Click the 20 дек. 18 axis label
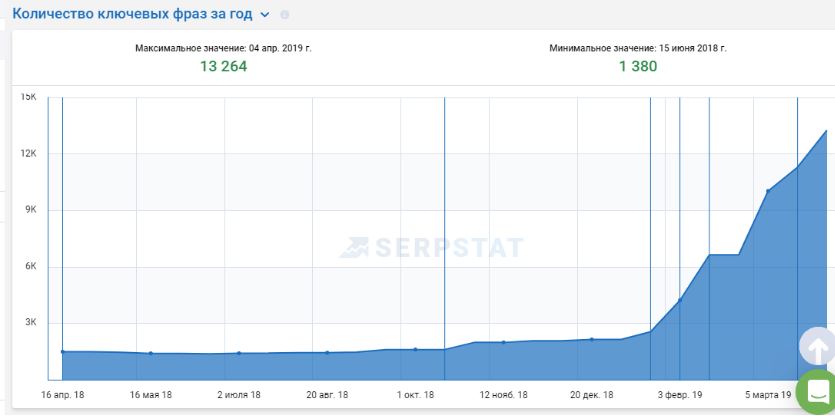Screen dimensions: 835x416 point(592,395)
